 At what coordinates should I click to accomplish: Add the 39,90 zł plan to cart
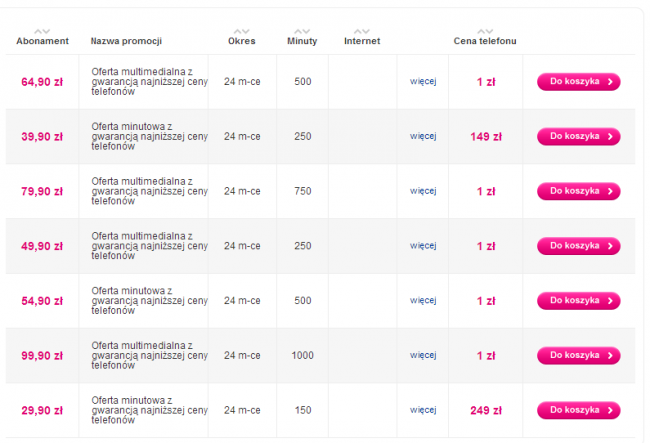click(x=579, y=136)
